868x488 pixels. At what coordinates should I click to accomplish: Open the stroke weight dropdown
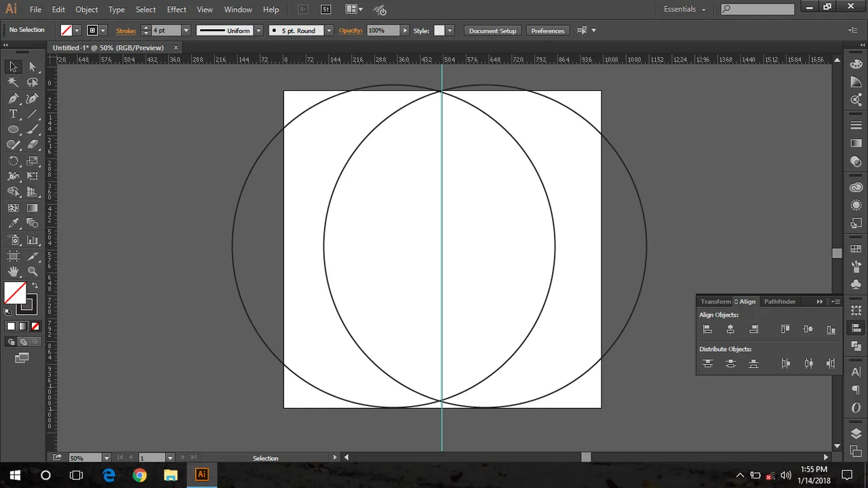(x=186, y=30)
